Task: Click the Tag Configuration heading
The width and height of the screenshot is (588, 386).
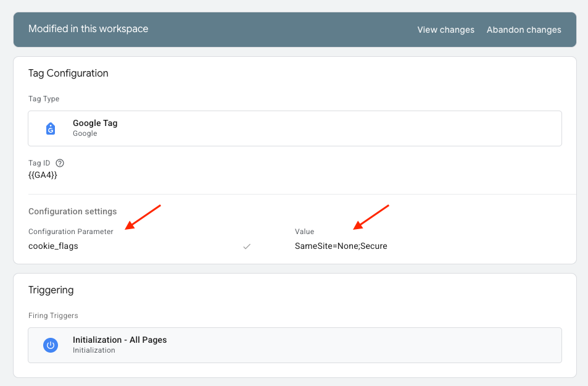Action: tap(68, 73)
